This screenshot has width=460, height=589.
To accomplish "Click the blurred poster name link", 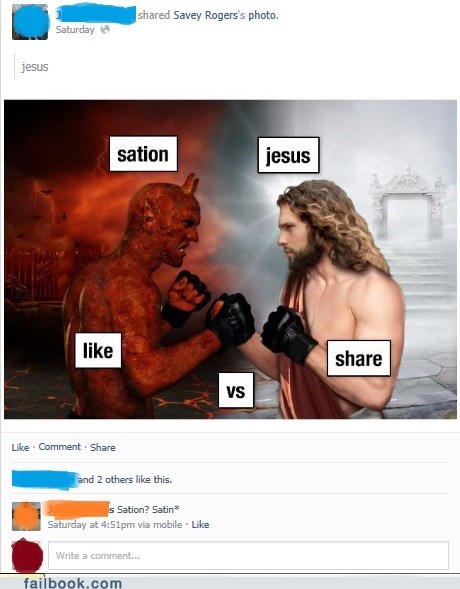I will click(96, 15).
